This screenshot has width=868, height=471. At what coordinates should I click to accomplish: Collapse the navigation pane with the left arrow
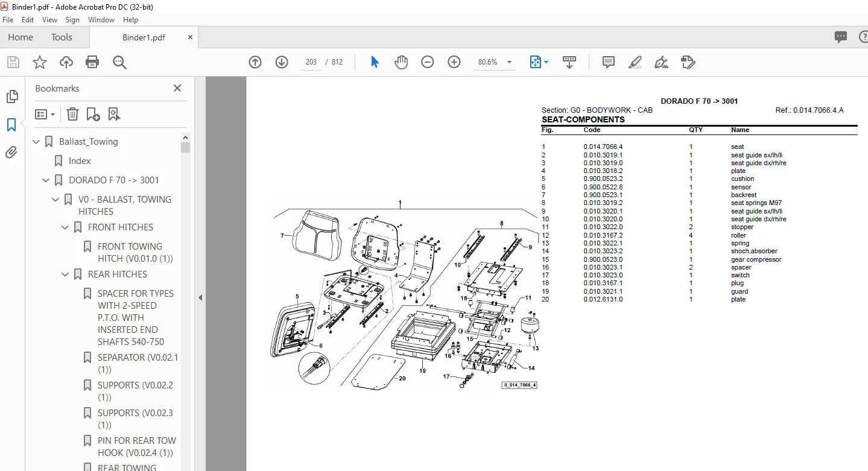tap(200, 297)
